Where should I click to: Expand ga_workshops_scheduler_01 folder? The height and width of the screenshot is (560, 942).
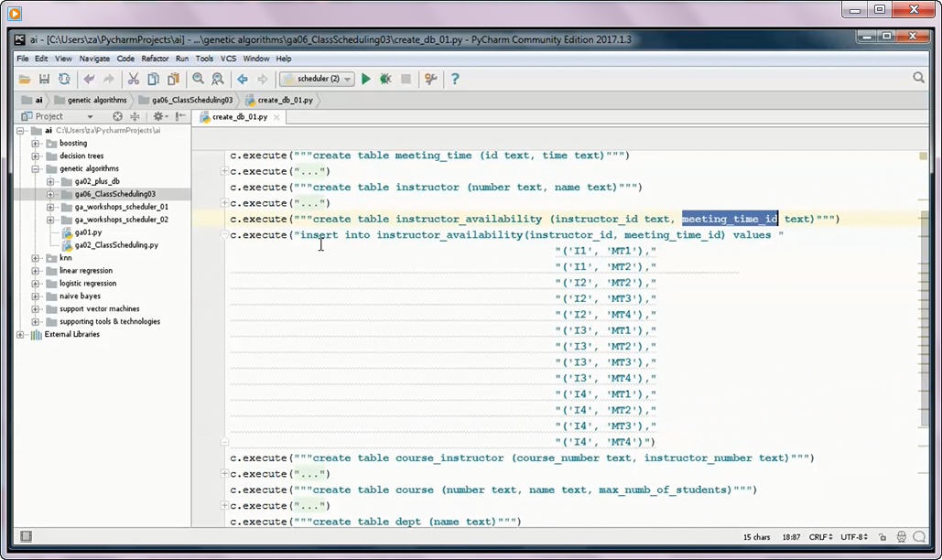point(50,207)
